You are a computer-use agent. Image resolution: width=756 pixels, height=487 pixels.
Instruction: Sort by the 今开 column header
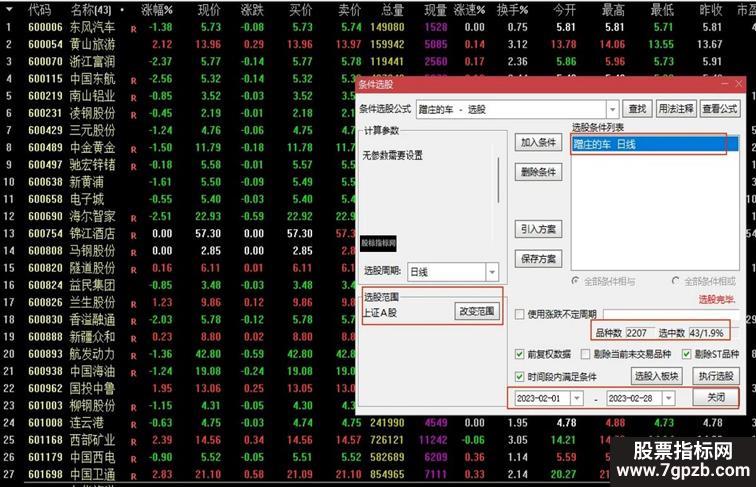pos(565,9)
